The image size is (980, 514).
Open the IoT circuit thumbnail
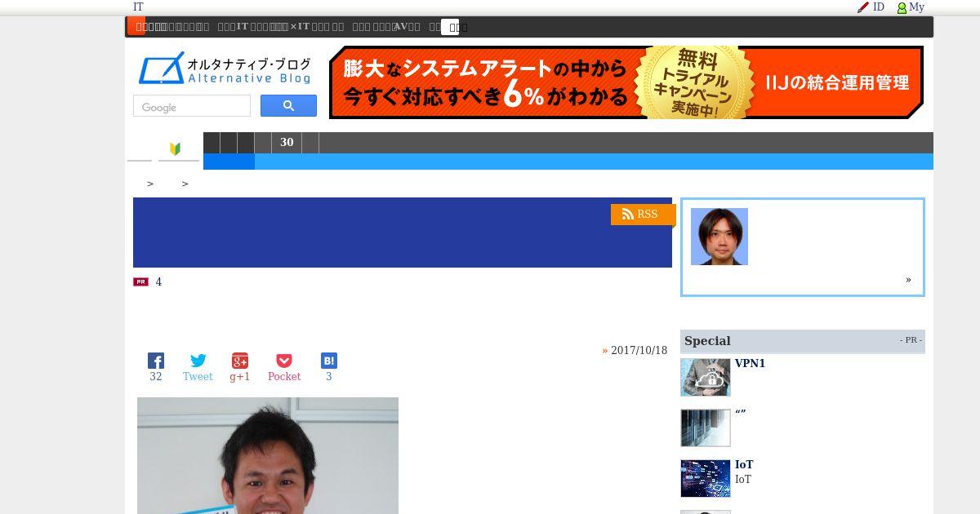706,478
